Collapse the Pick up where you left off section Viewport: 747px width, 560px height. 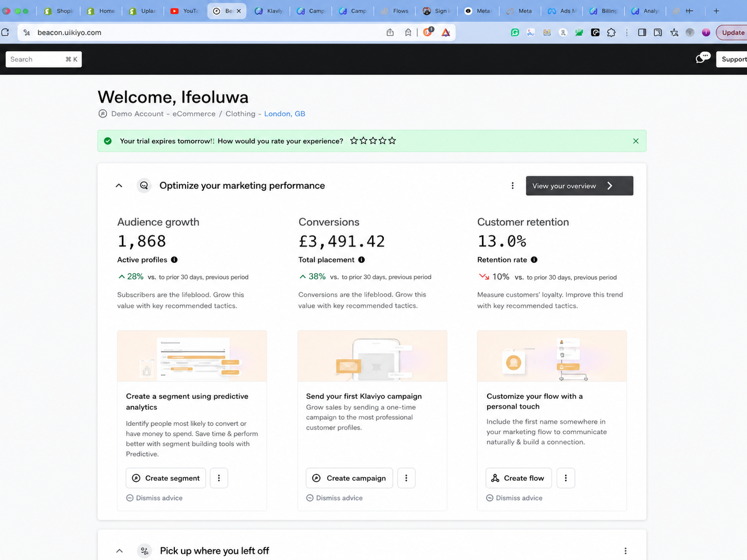click(119, 551)
